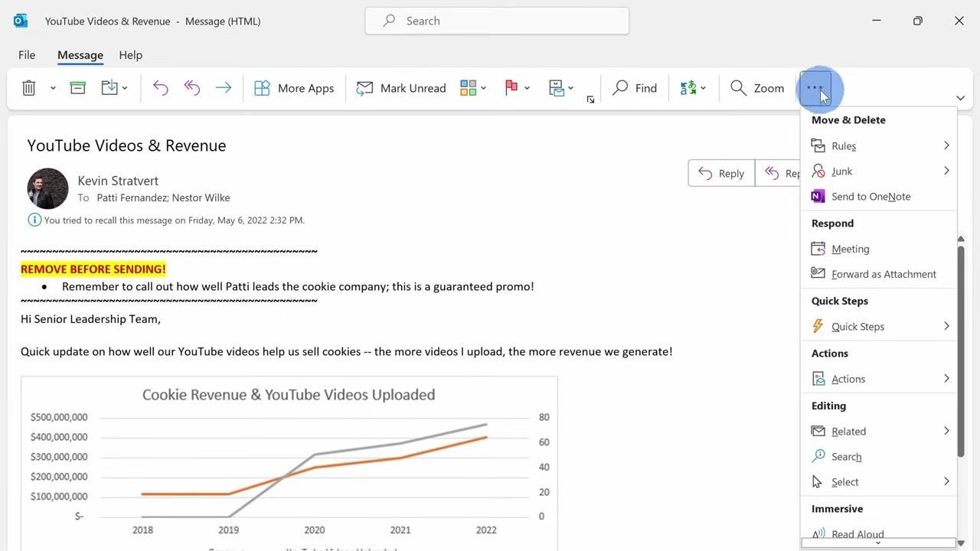This screenshot has width=980, height=551.
Task: Open the Select submenu
Action: tap(879, 481)
